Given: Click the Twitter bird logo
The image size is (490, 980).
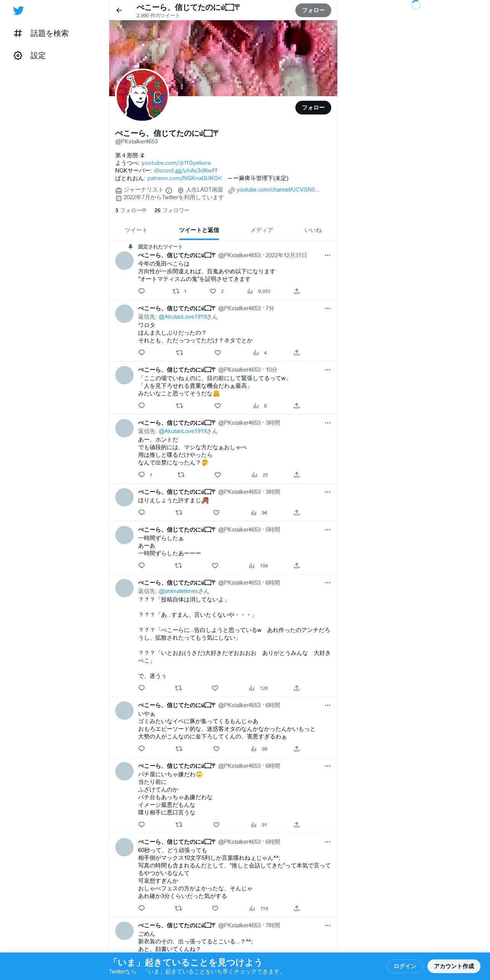Looking at the screenshot, I should click(18, 11).
